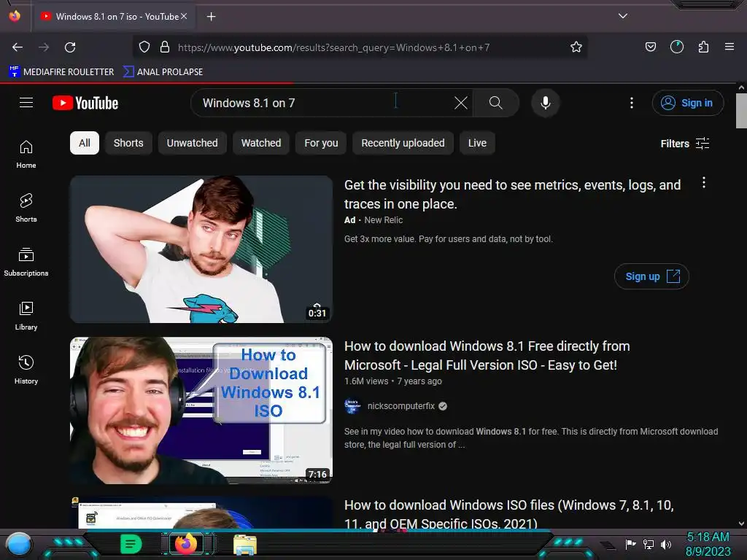
Task: Play the 0:31 ad video thumbnail
Action: pyautogui.click(x=201, y=249)
